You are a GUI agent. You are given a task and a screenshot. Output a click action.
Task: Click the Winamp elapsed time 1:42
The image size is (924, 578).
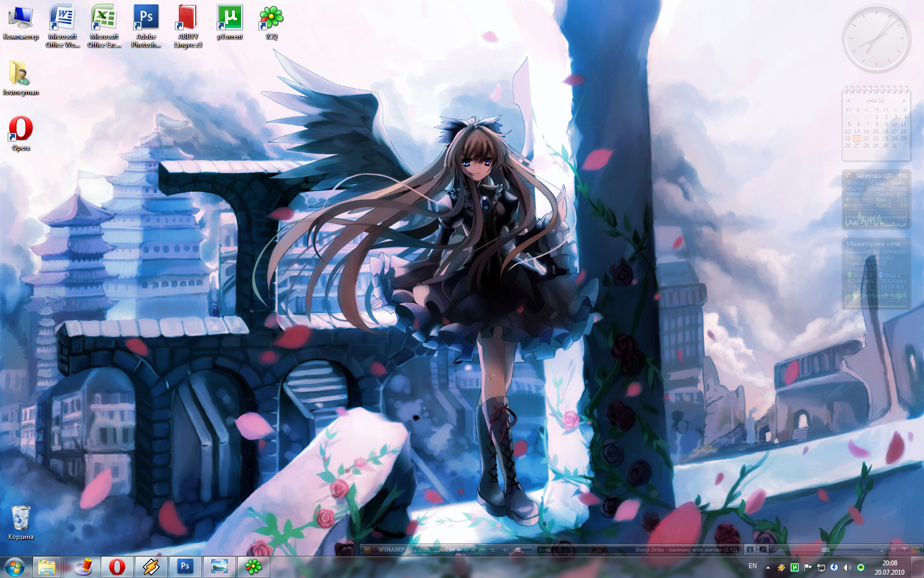point(545,549)
